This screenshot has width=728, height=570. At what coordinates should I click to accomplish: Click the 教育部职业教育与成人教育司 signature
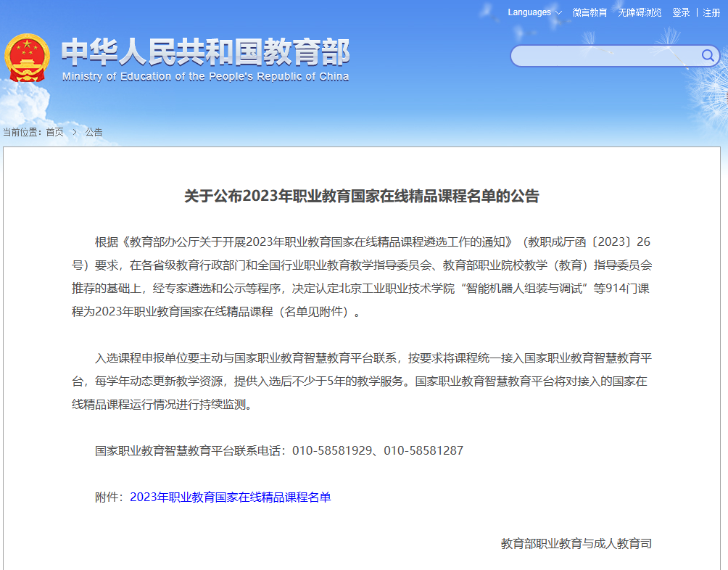click(576, 544)
